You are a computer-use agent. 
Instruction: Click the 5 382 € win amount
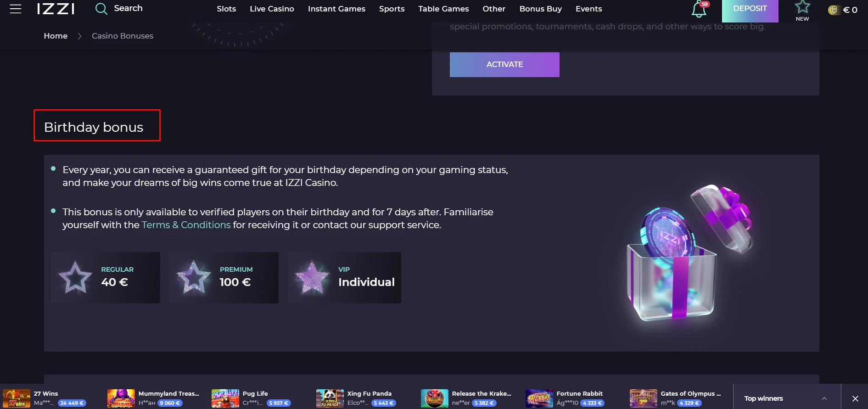(484, 403)
